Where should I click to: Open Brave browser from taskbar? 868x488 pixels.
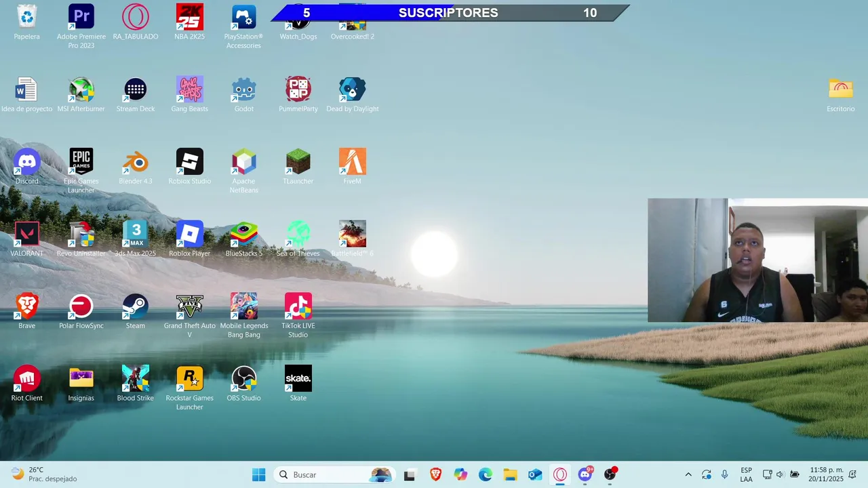tap(435, 474)
